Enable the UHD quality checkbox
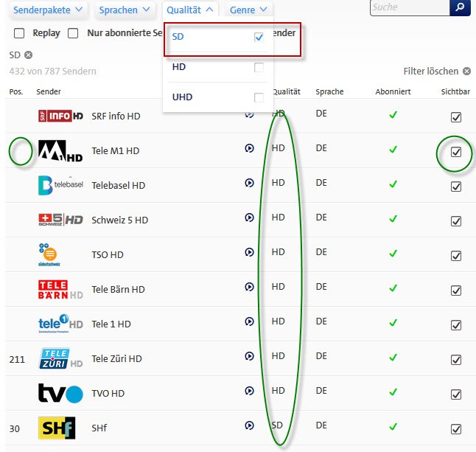Image resolution: width=476 pixels, height=452 pixels. [x=259, y=97]
